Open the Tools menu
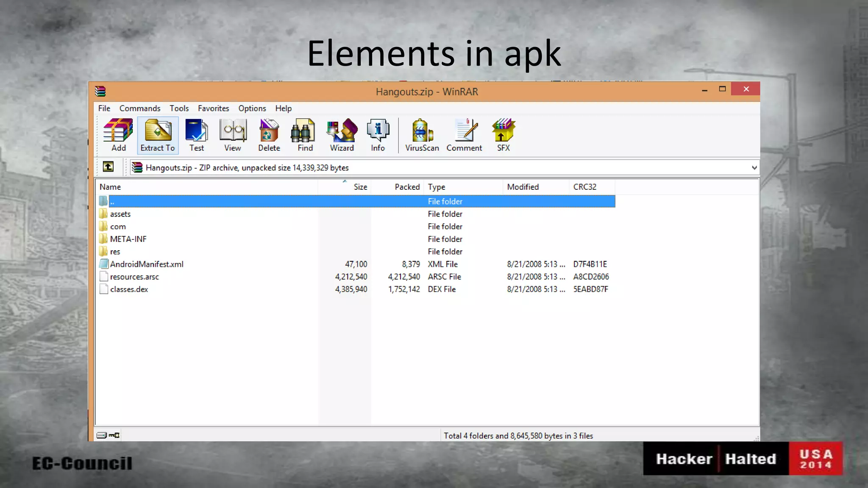Viewport: 868px width, 488px height. tap(179, 108)
